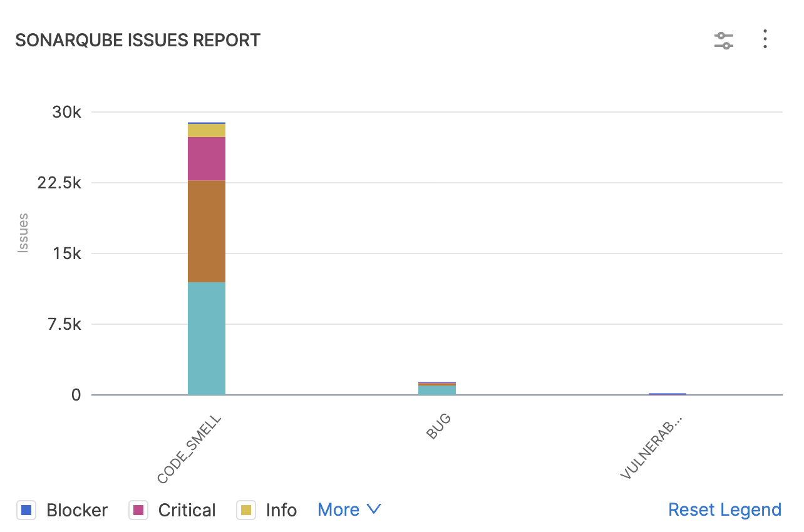Expand the More legend dropdown

[x=349, y=509]
